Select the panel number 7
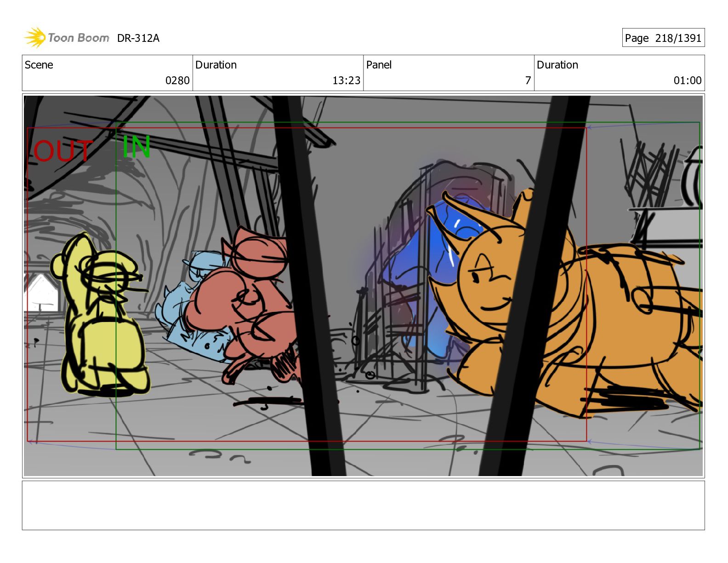The width and height of the screenshot is (728, 563). tap(528, 80)
